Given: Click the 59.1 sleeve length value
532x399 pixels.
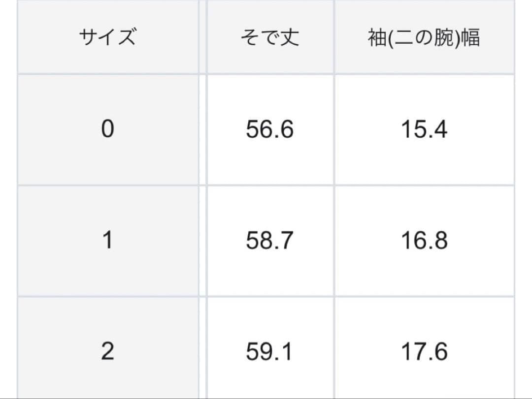Looking at the screenshot, I should 269,351.
